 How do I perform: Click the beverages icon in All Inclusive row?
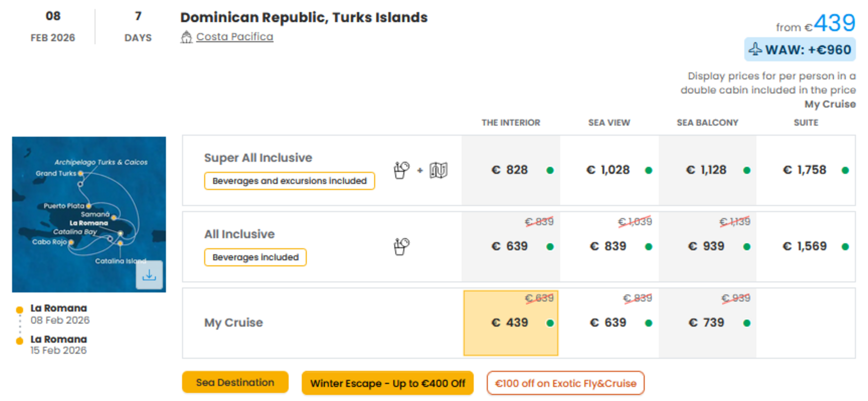point(401,247)
